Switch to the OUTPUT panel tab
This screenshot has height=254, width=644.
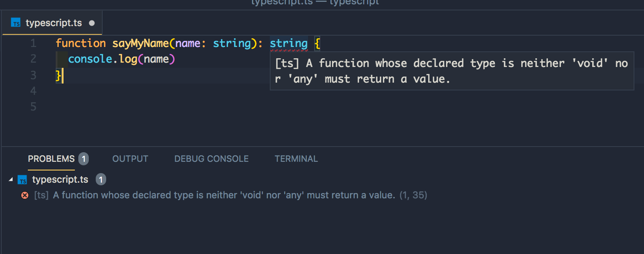130,159
